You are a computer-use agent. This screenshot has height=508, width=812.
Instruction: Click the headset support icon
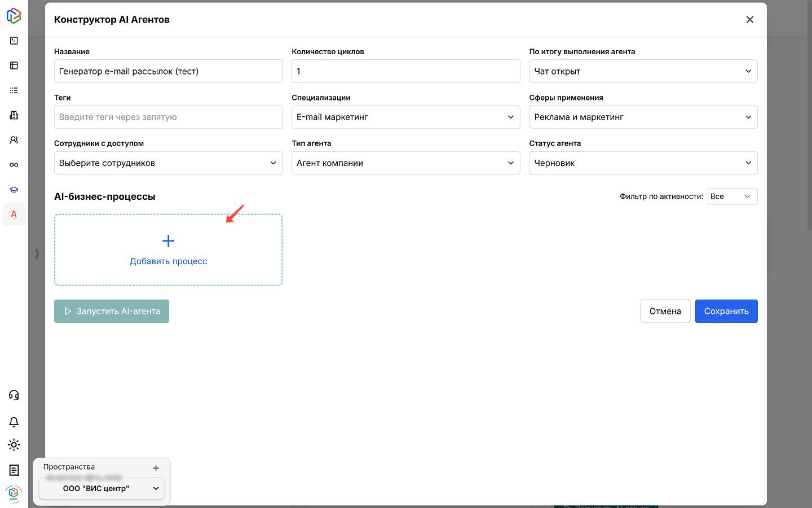[14, 395]
